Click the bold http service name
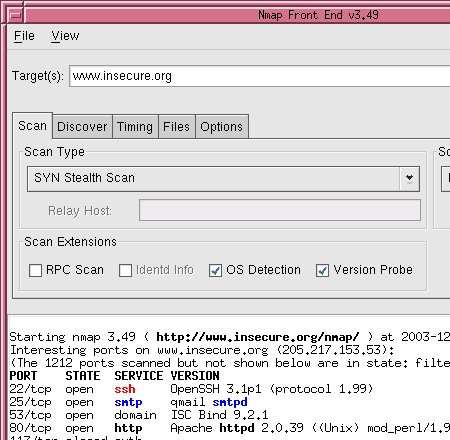This screenshot has height=440, width=450. coord(128,428)
